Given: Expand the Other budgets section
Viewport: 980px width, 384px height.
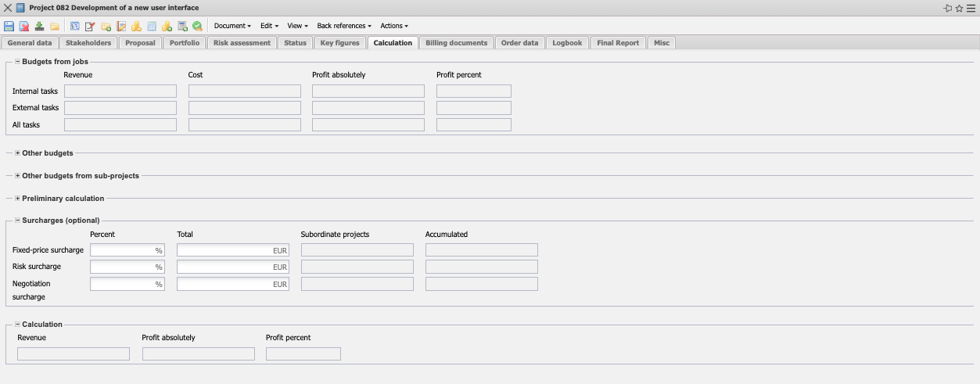Looking at the screenshot, I should 18,153.
